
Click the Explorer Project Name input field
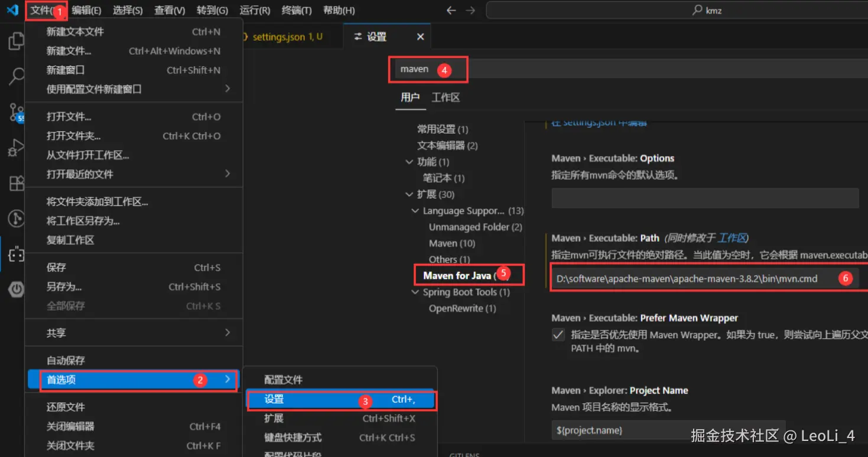pyautogui.click(x=668, y=430)
